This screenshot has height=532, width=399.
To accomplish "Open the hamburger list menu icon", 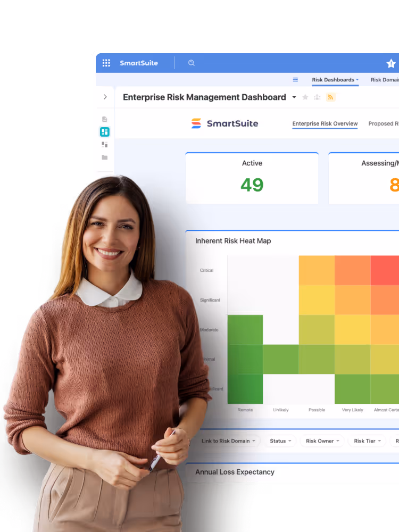I will (295, 80).
